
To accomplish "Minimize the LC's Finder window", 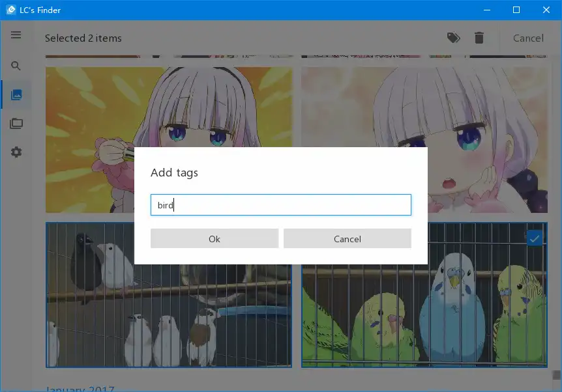I will (487, 10).
